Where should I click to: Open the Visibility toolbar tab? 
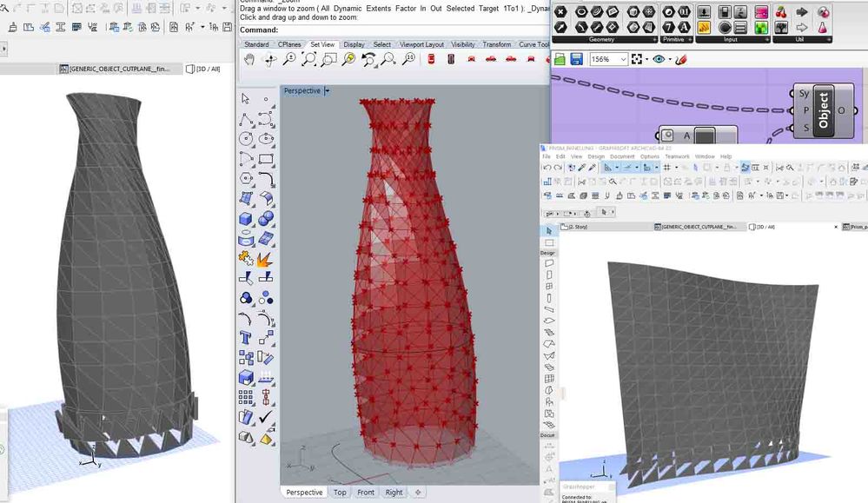click(463, 44)
